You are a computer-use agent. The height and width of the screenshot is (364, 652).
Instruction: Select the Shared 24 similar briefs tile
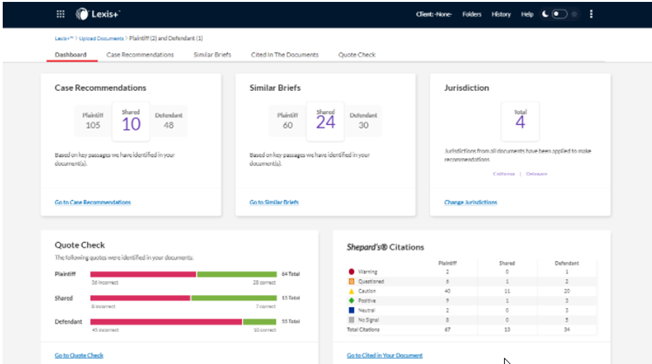(x=325, y=121)
